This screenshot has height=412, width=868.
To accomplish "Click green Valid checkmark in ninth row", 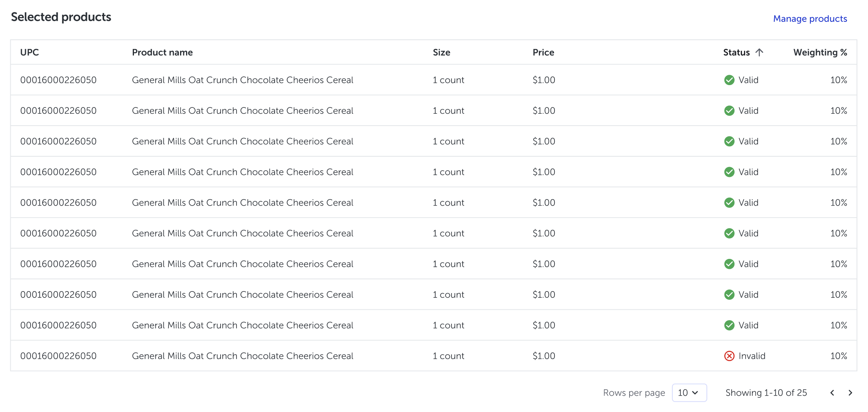I will click(x=729, y=325).
